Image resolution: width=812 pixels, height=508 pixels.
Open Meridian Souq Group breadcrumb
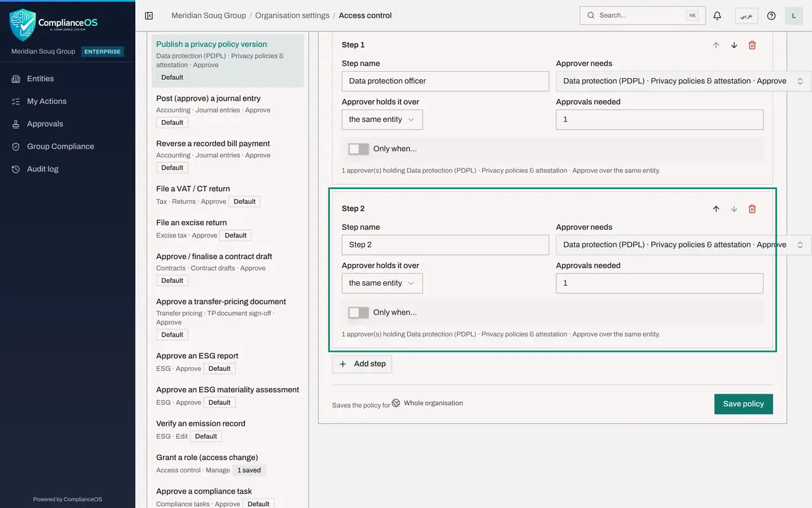click(x=209, y=15)
